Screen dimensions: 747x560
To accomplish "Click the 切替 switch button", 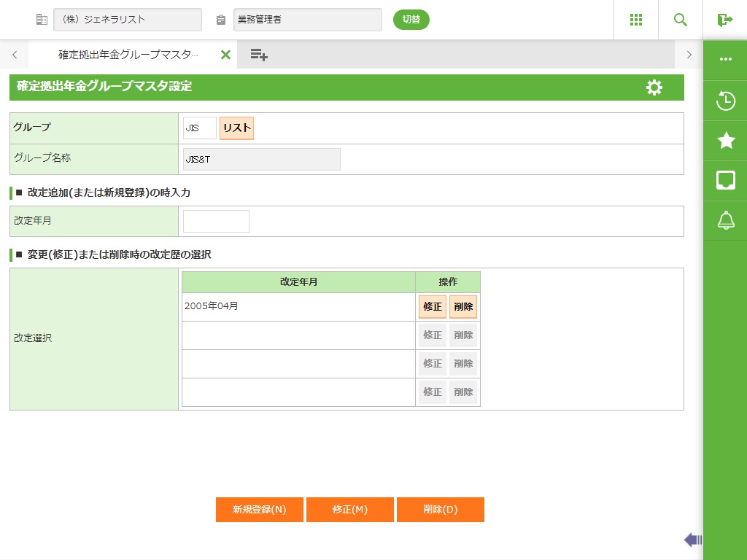I will coord(411,20).
